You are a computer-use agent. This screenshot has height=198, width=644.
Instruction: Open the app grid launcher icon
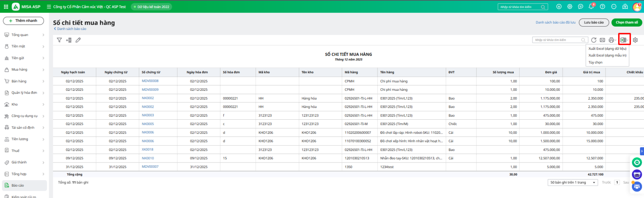click(x=6, y=6)
